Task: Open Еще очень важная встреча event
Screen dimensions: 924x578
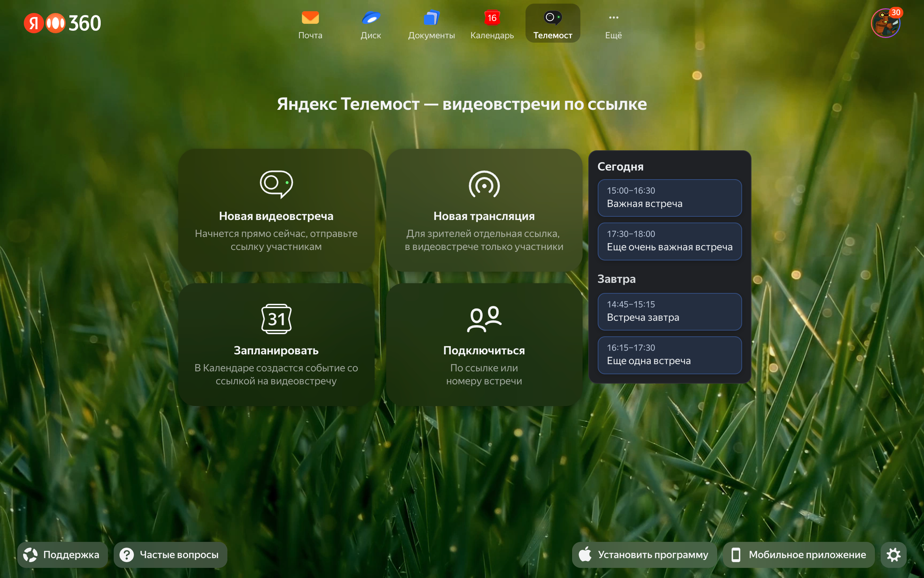Action: coord(669,241)
